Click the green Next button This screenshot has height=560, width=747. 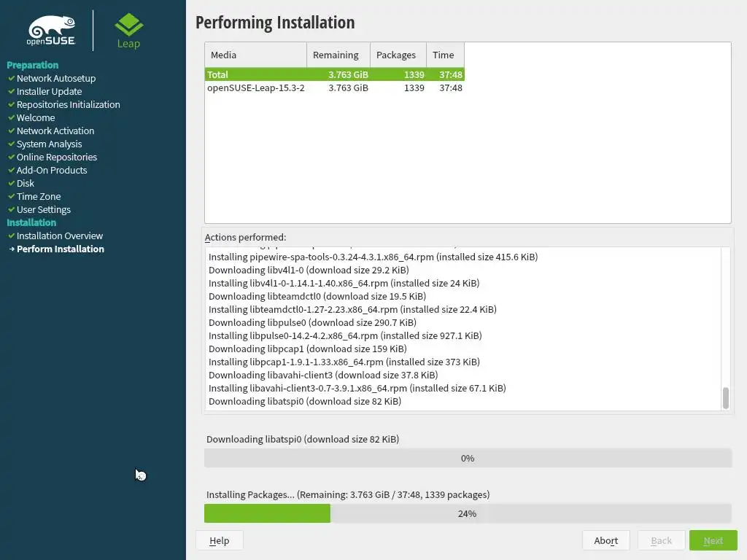713,540
